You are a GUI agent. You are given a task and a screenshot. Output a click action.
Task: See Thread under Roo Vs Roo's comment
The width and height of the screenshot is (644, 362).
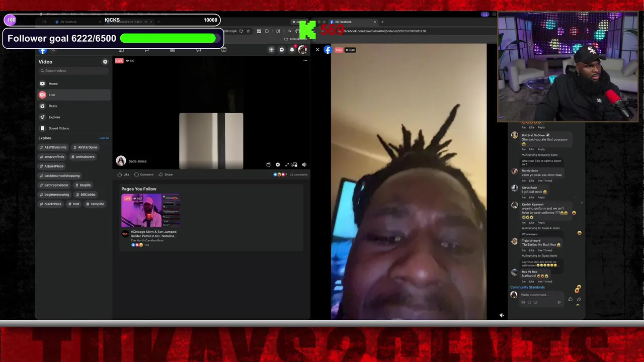click(544, 282)
